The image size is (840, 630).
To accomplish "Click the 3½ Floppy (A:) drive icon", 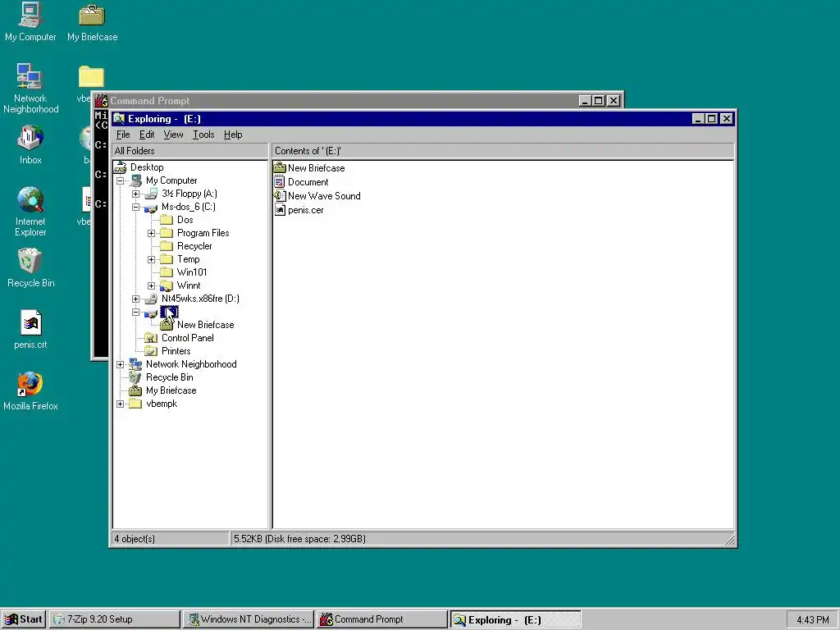I will [x=151, y=194].
